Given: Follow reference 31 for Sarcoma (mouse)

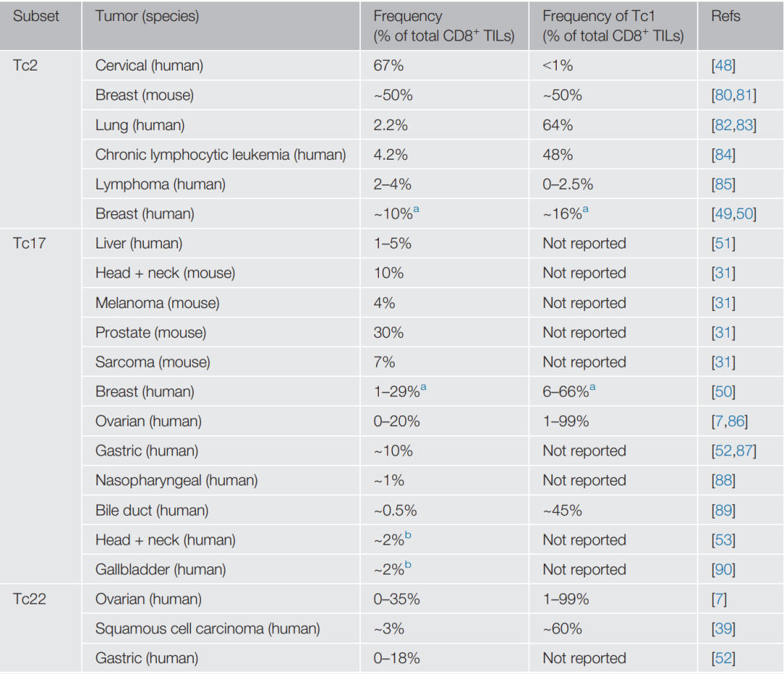Looking at the screenshot, I should tap(723, 362).
